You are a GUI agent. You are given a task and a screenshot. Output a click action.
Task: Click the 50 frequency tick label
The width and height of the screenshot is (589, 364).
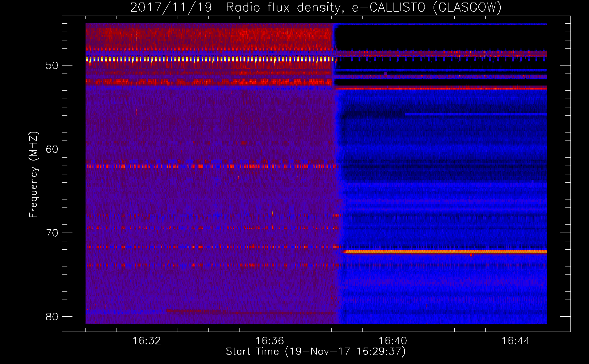[x=52, y=66]
